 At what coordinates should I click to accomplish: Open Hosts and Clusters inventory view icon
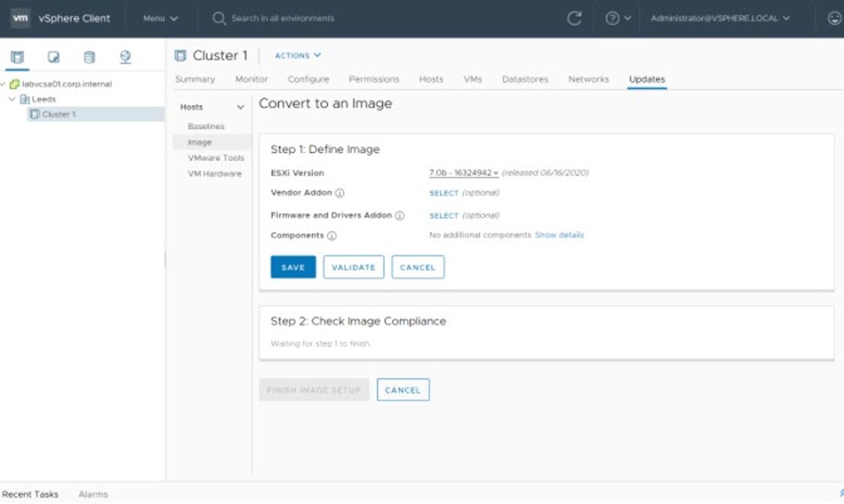pyautogui.click(x=17, y=57)
